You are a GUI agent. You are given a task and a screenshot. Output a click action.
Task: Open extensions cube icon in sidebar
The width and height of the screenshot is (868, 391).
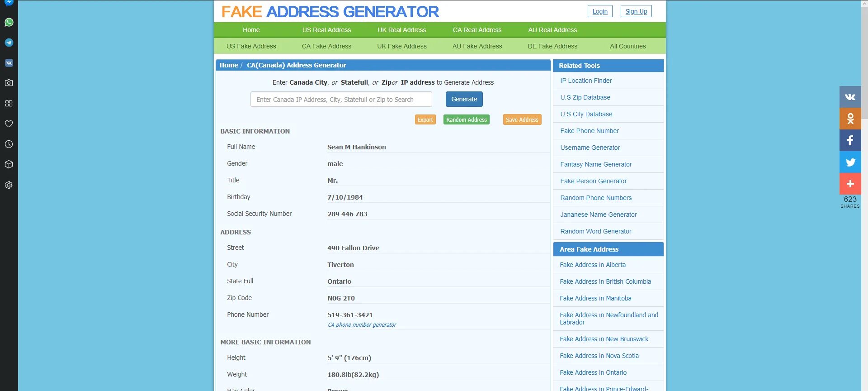(x=9, y=164)
